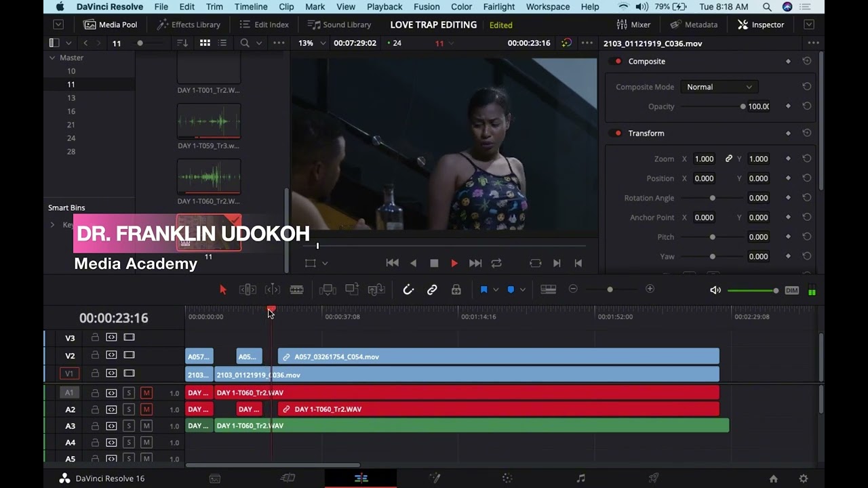Add a blue marker on the timeline
The image size is (868, 488).
pyautogui.click(x=511, y=289)
